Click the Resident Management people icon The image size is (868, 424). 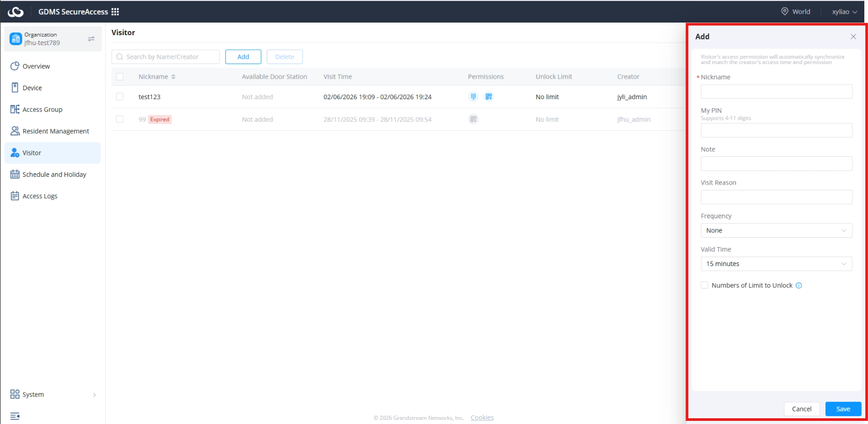coord(15,131)
